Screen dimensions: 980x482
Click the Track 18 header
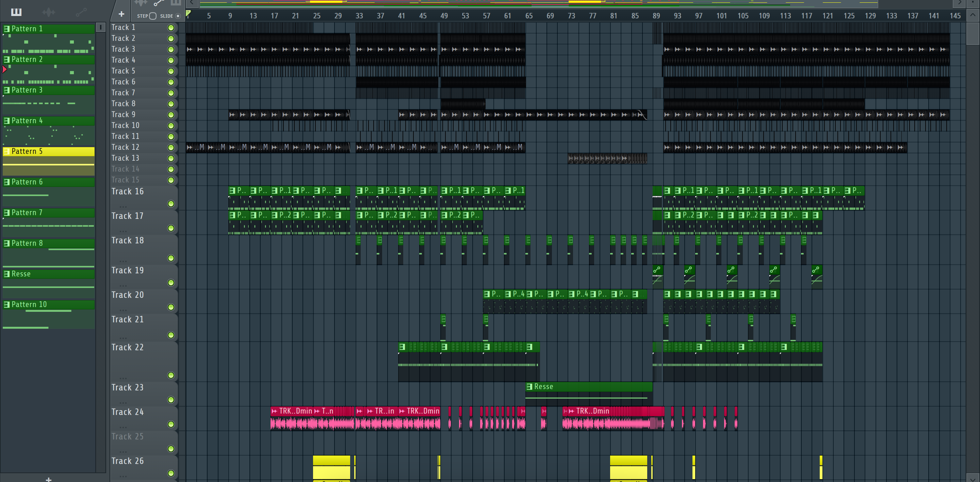coord(144,250)
